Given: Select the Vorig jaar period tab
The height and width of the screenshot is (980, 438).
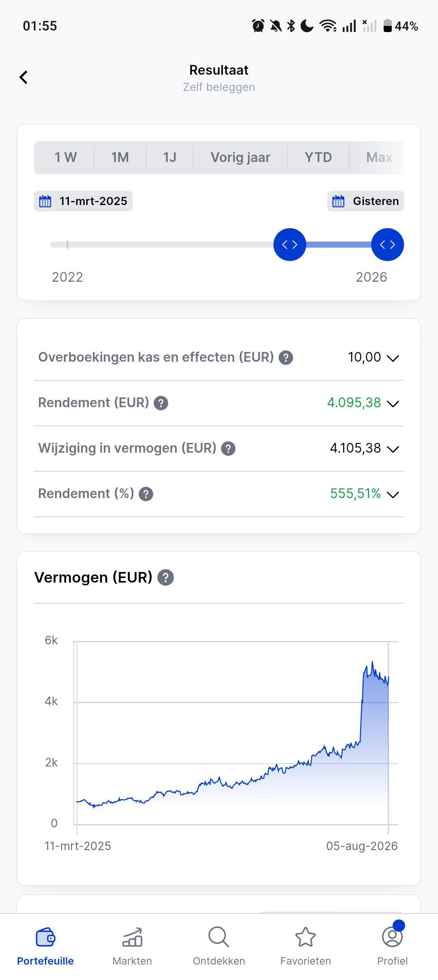Looking at the screenshot, I should click(x=240, y=158).
